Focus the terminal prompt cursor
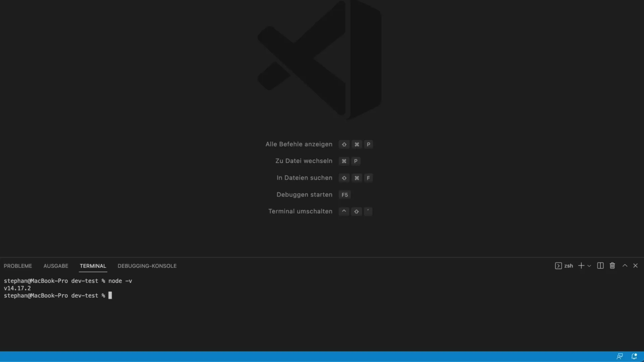This screenshot has width=644, height=362. [110, 295]
